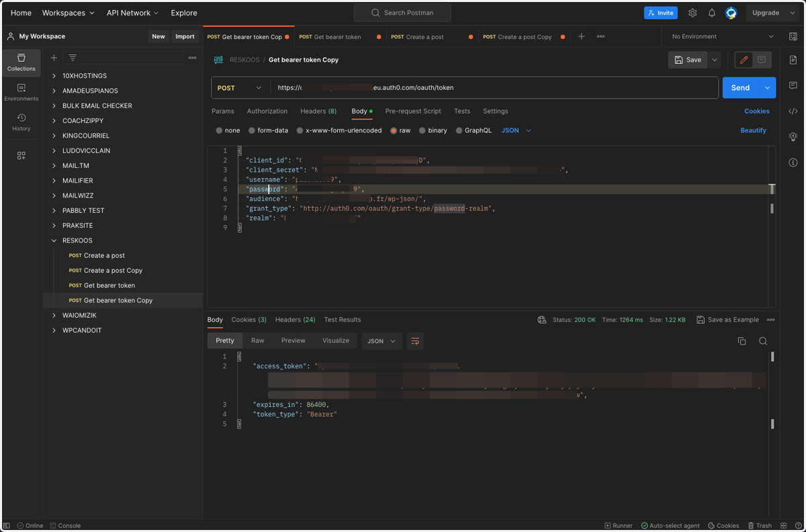Open the collections more options ellipsis
The image size is (806, 532).
coord(193,58)
